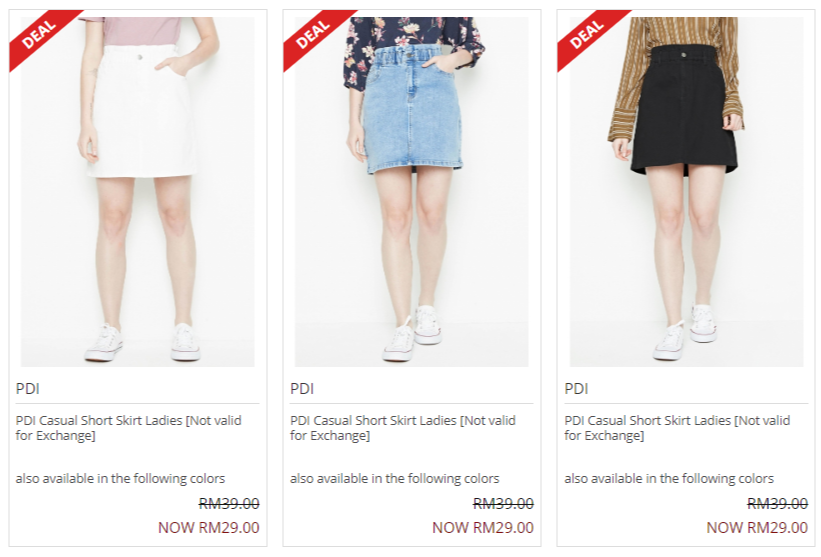Image resolution: width=821 pixels, height=557 pixels.
Task: Open the blue denim skirt product image
Action: (x=412, y=192)
